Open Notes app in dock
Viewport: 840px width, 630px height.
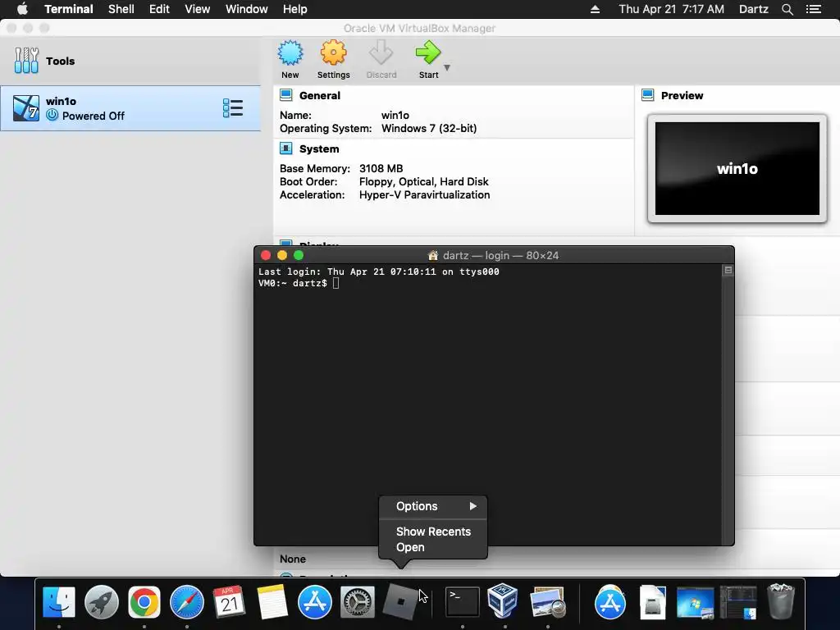(x=272, y=601)
